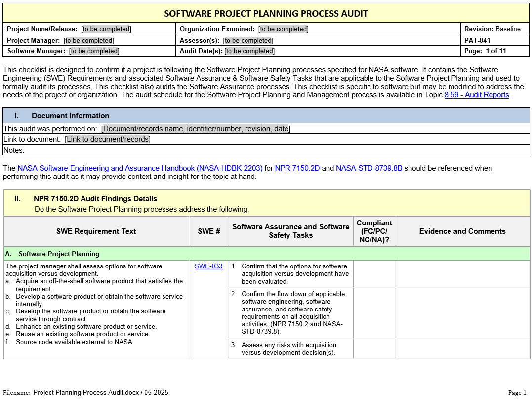Follow the NPR 7150.2D hyperlink
This screenshot has width=532, height=399.
(x=297, y=168)
